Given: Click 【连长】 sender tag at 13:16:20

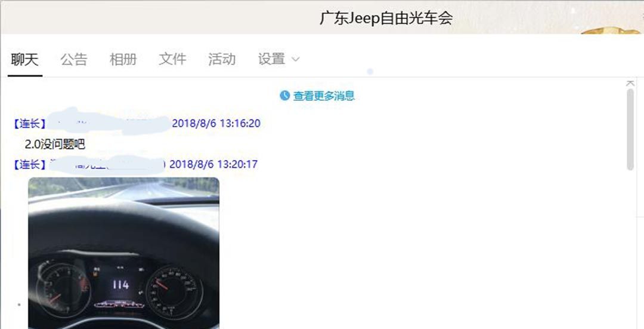Looking at the screenshot, I should click(x=29, y=124).
